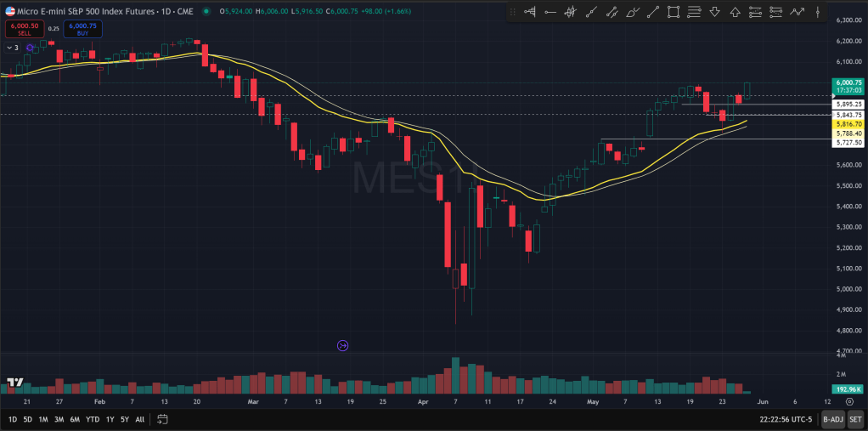Toggle the SET settlement price option

pyautogui.click(x=854, y=419)
